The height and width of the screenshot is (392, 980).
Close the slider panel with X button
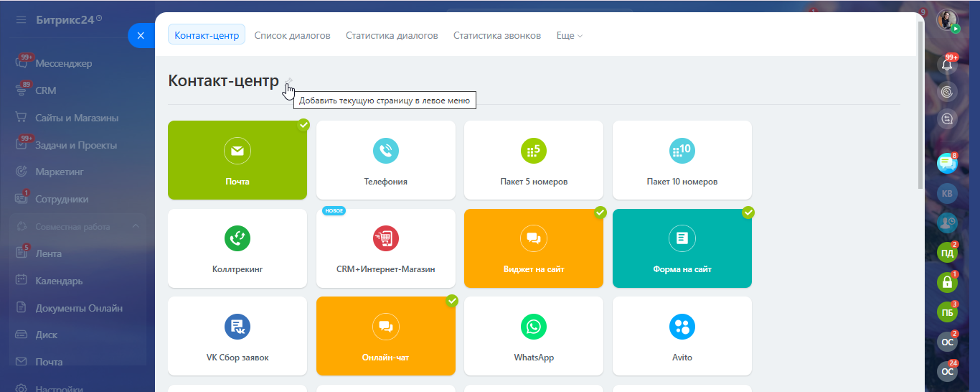tap(141, 35)
